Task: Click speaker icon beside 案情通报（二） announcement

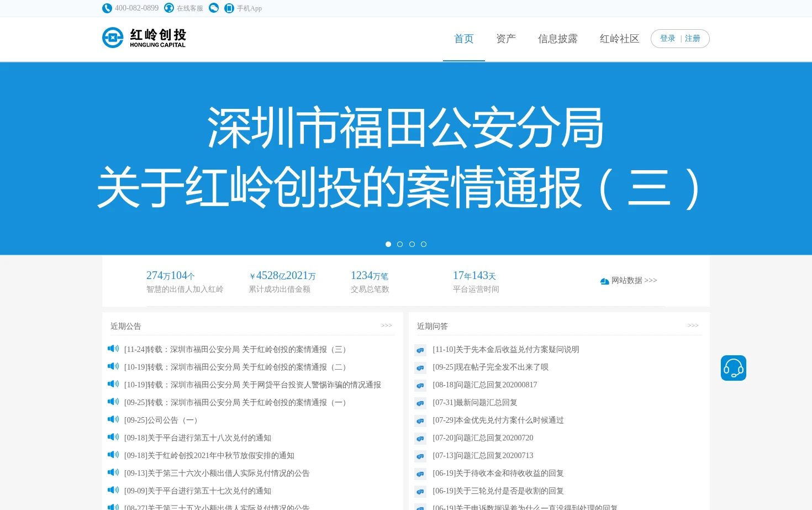Action: [x=113, y=366]
